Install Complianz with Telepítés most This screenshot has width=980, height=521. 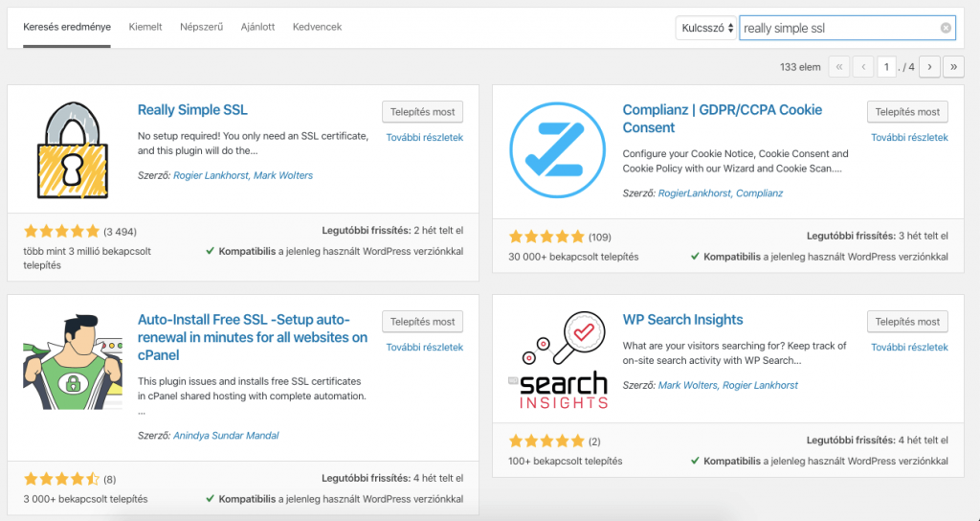[907, 112]
